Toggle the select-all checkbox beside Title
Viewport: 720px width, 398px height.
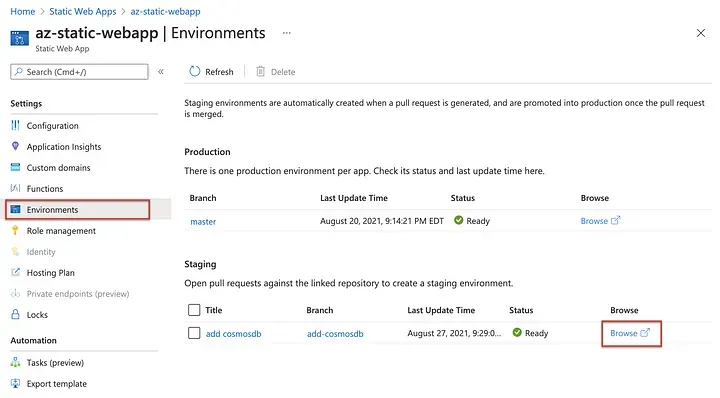click(x=194, y=310)
